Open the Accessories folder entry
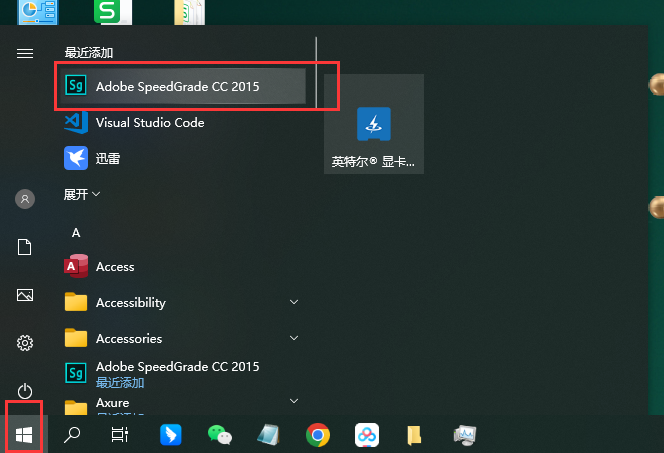Screen dimensions: 664x453 click(183, 338)
